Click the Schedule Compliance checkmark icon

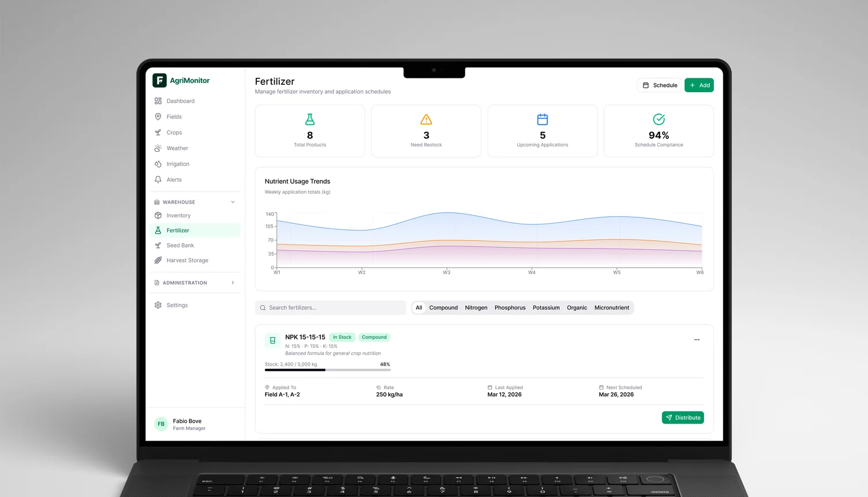[x=659, y=119]
